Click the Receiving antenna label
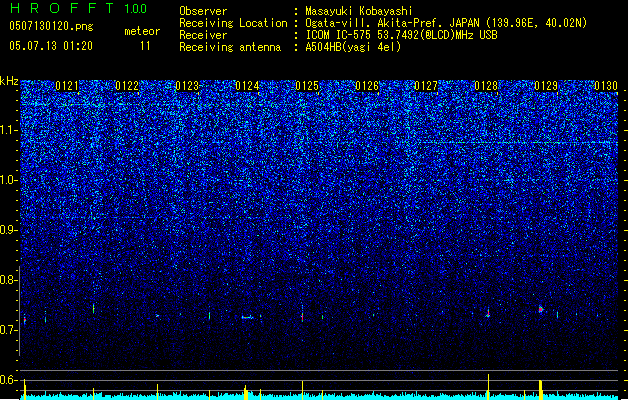 (x=230, y=47)
